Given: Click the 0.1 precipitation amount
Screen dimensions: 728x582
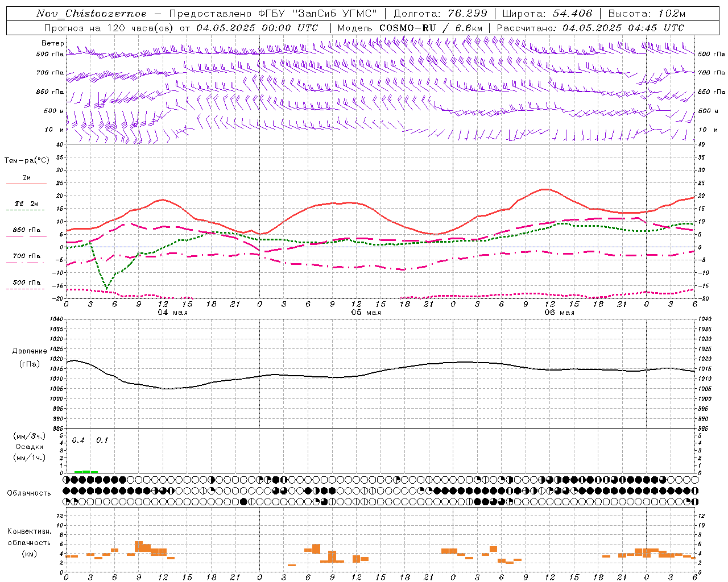Looking at the screenshot, I should click(102, 440).
